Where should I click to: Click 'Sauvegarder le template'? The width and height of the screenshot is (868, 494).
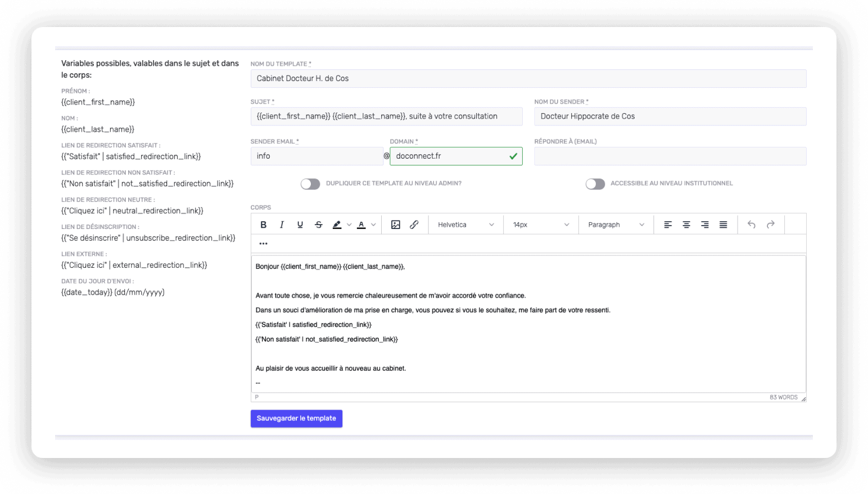[x=296, y=418]
